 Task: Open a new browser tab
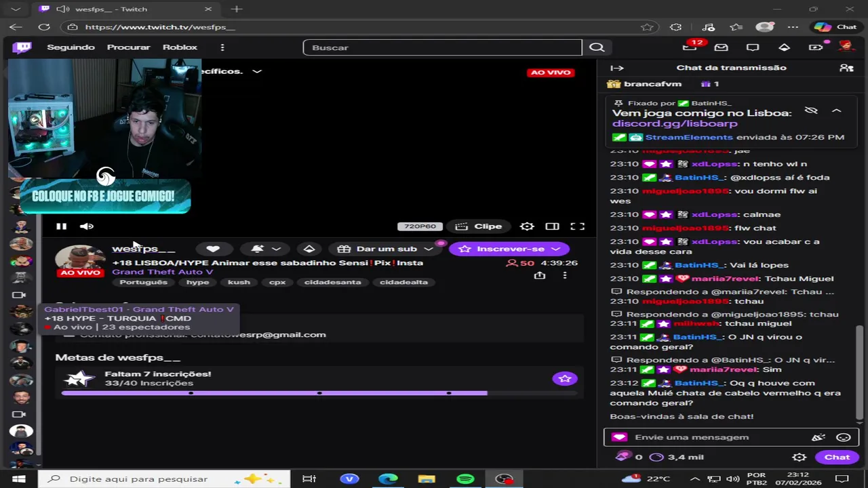click(237, 9)
